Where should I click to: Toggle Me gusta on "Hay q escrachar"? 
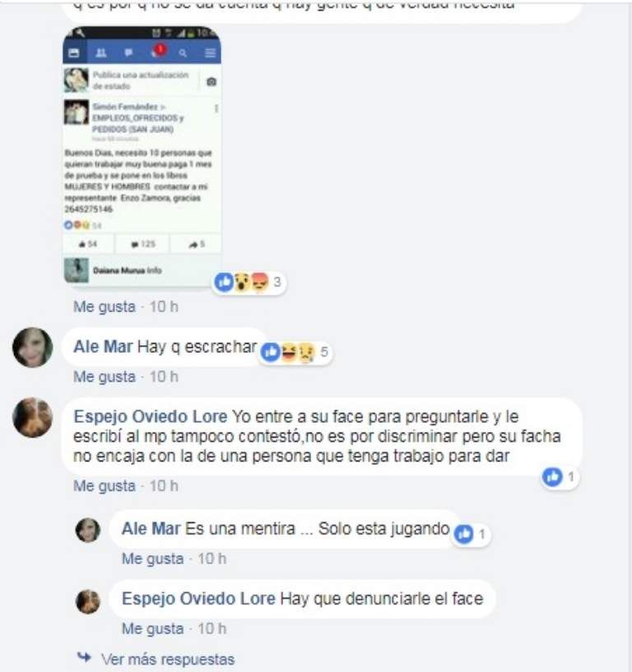tap(105, 377)
